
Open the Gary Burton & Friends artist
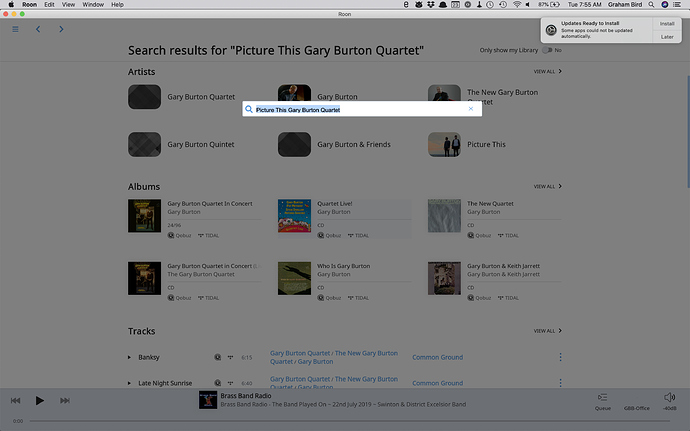click(354, 144)
